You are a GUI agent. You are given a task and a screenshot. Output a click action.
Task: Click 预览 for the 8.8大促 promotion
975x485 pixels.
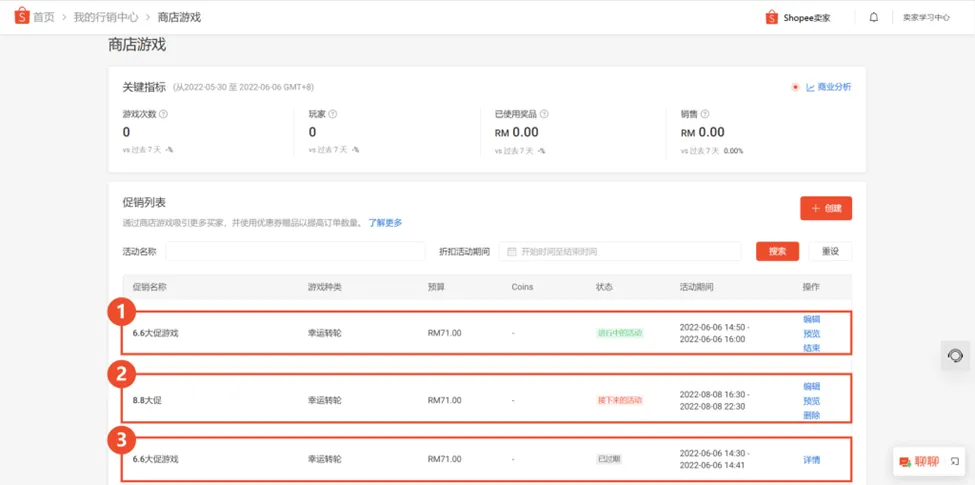click(x=811, y=401)
